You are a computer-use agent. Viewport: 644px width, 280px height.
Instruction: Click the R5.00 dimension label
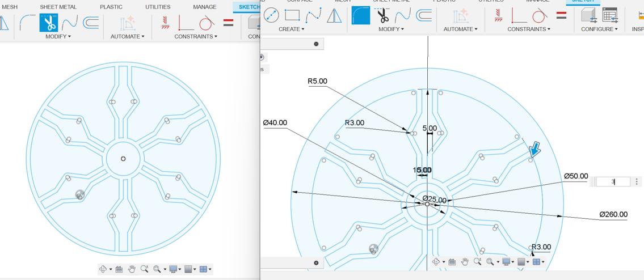click(x=318, y=81)
